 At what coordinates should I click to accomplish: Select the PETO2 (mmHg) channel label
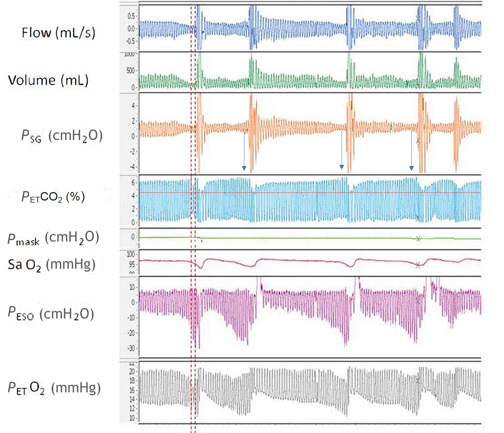coord(54,388)
